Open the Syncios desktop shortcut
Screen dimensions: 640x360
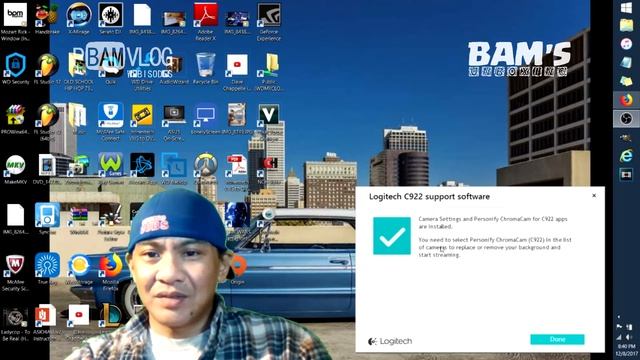47,219
